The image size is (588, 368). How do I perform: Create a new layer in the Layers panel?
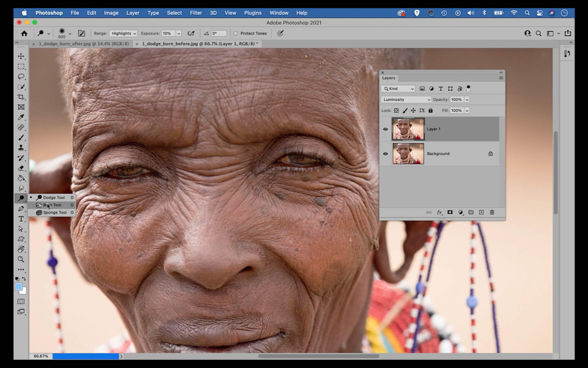[x=482, y=212]
